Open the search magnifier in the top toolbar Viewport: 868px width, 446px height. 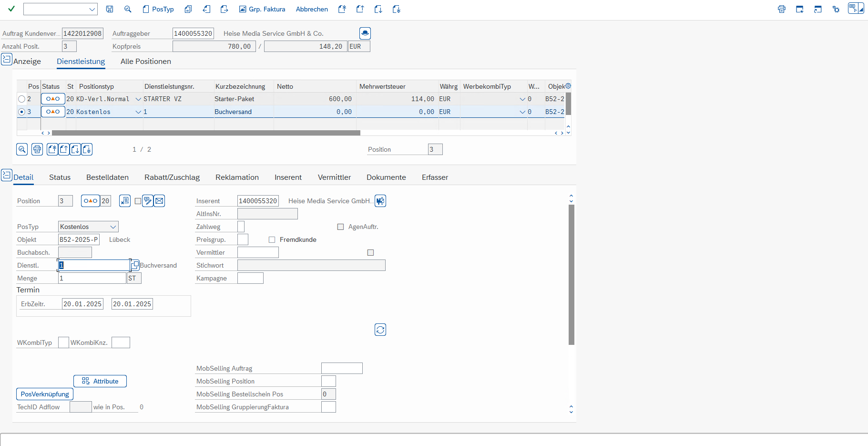(x=128, y=9)
